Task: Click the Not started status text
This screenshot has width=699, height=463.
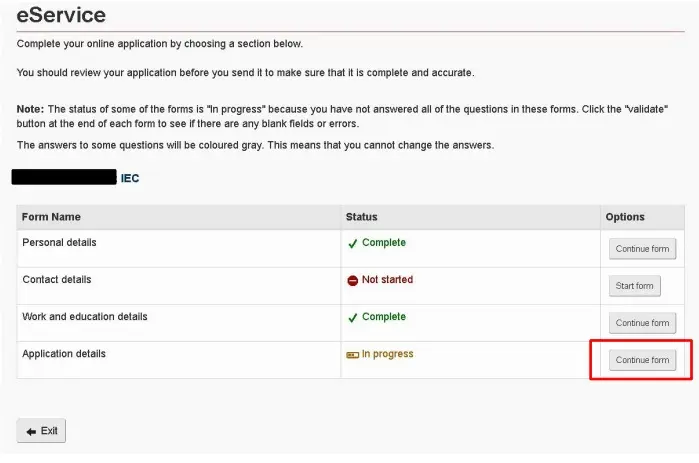Action: pyautogui.click(x=387, y=279)
